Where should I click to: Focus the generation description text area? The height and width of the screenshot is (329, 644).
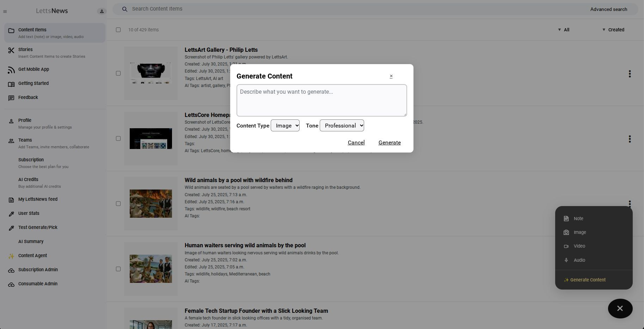coord(321,100)
